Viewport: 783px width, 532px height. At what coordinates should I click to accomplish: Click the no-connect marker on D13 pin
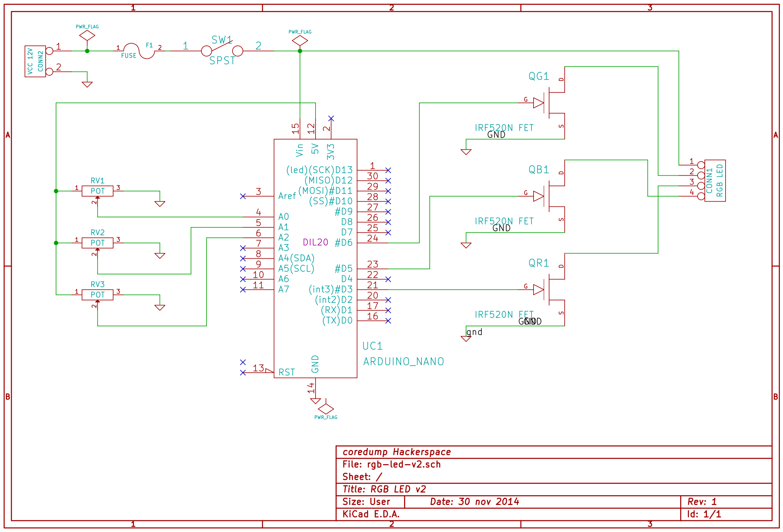pyautogui.click(x=388, y=170)
